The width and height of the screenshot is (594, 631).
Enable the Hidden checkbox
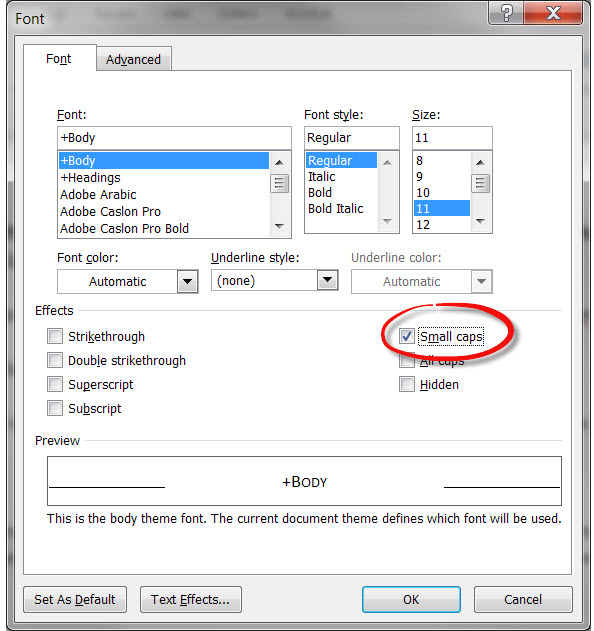(x=406, y=384)
